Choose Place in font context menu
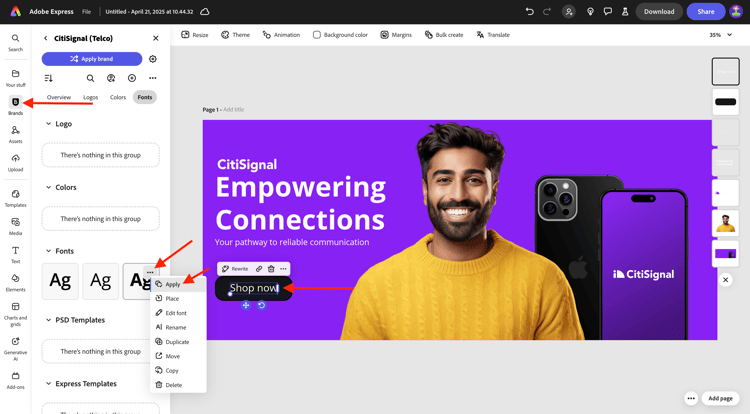The image size is (750, 414). click(178, 298)
